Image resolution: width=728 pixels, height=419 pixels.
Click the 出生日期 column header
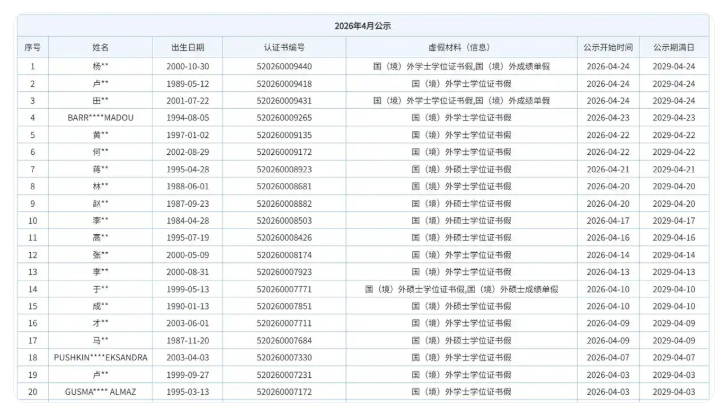(x=186, y=47)
